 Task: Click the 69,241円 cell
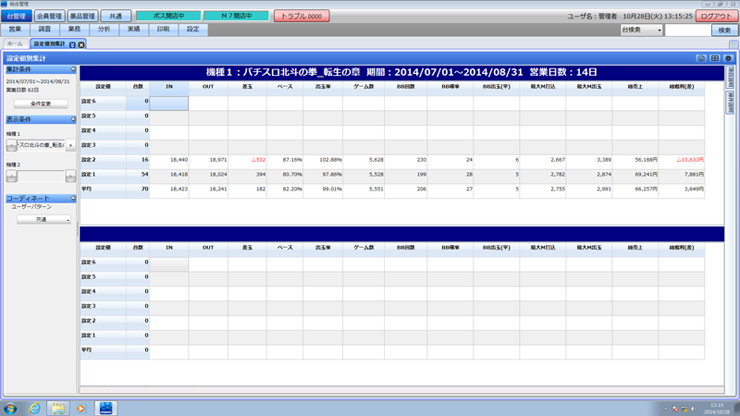click(635, 175)
